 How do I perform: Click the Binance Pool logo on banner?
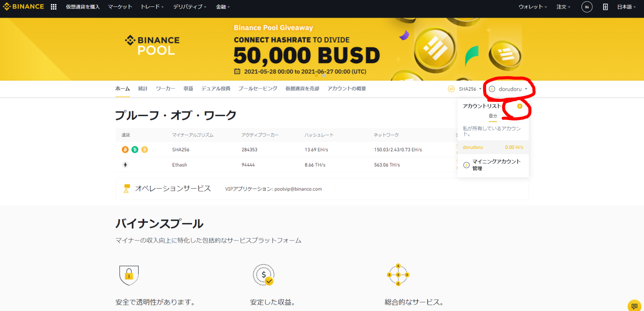click(x=152, y=45)
